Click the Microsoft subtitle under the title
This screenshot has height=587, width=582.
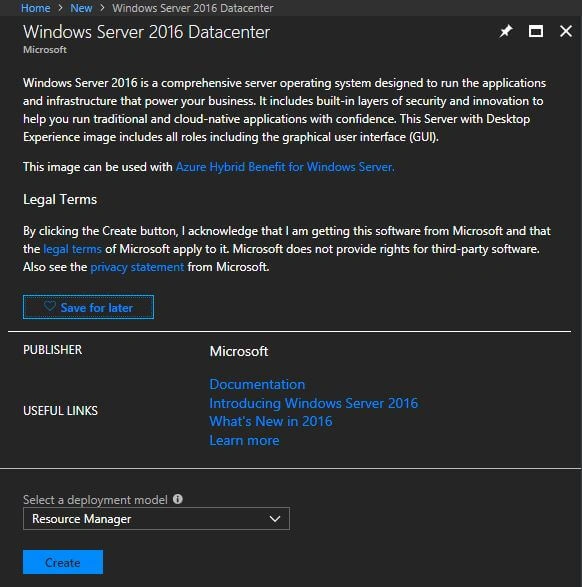coord(45,49)
